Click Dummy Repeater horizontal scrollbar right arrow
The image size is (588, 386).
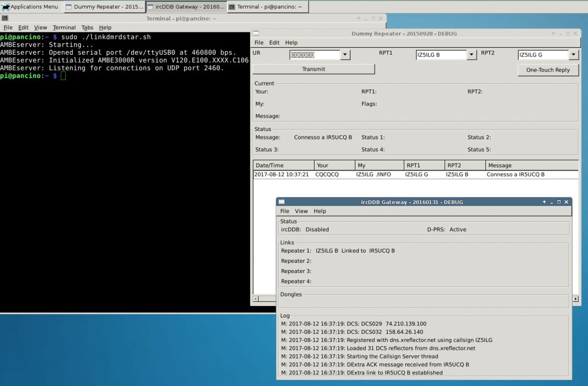pos(576,299)
